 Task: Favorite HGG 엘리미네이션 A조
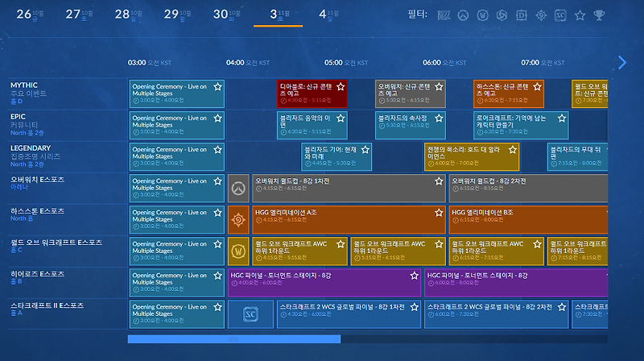tap(439, 213)
